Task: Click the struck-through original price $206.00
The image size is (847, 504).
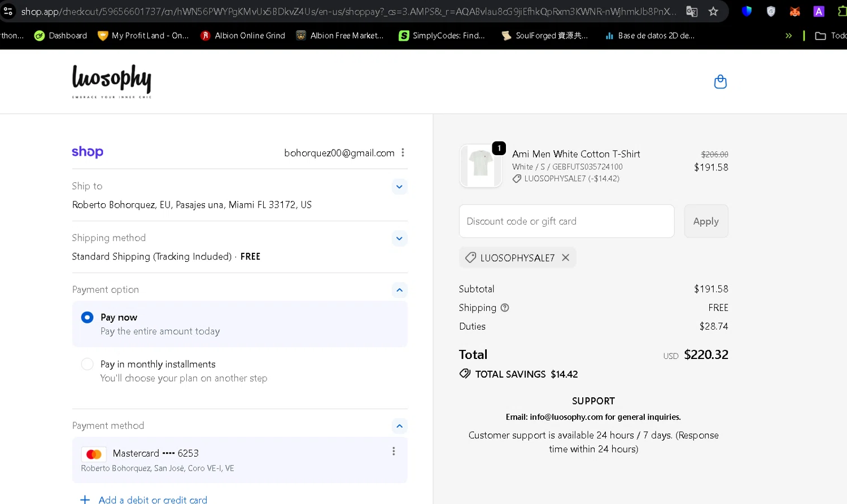Action: click(x=714, y=154)
